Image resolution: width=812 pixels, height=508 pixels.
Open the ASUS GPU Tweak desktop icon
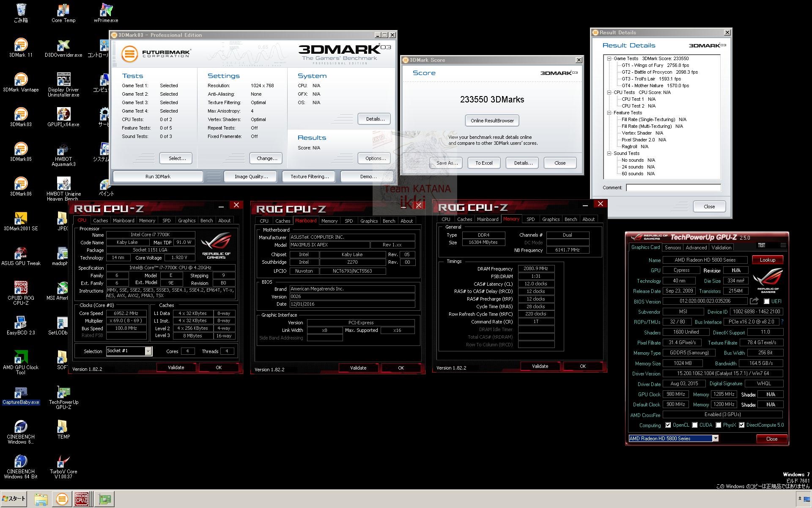pos(21,256)
